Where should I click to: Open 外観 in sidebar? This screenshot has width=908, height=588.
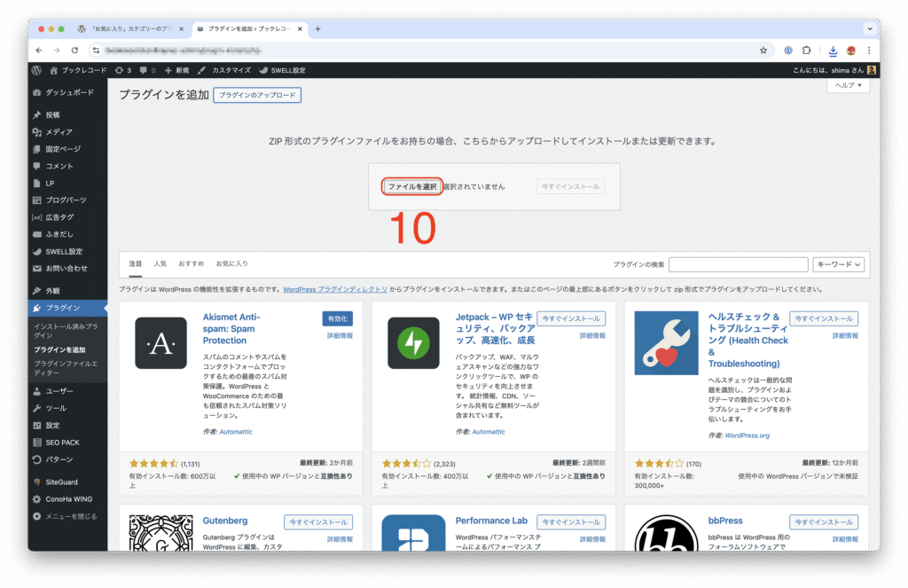67,291
